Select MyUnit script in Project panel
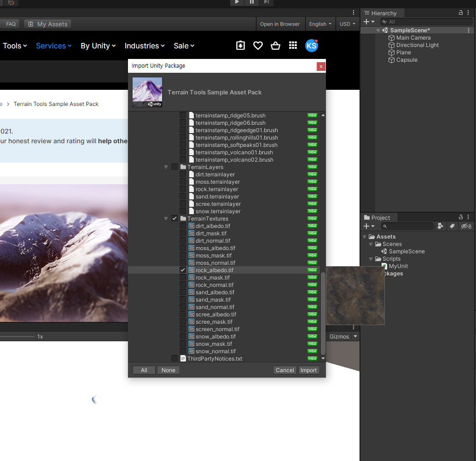Viewport: 476px width, 461px height. coord(398,266)
